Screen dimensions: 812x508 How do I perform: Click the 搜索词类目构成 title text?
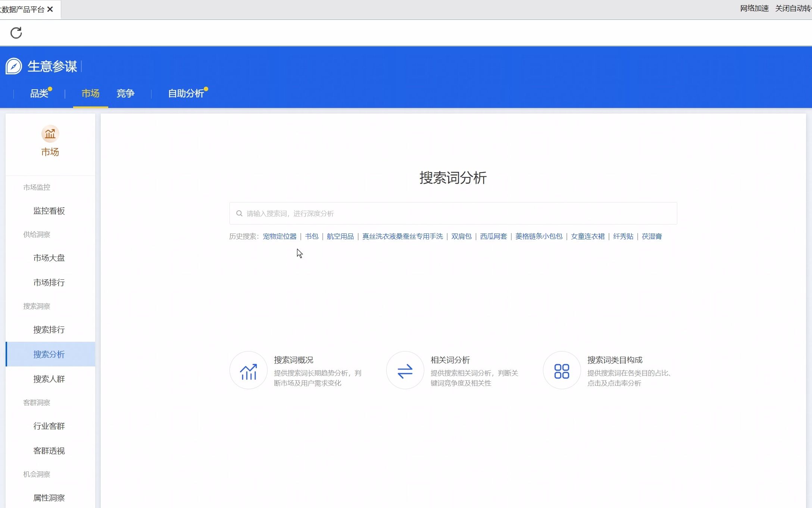tap(615, 360)
